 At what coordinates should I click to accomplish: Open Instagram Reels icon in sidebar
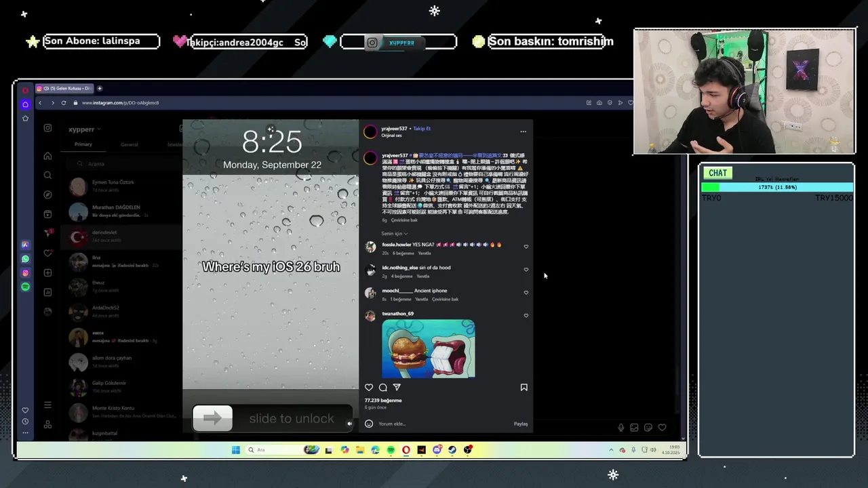(x=47, y=214)
